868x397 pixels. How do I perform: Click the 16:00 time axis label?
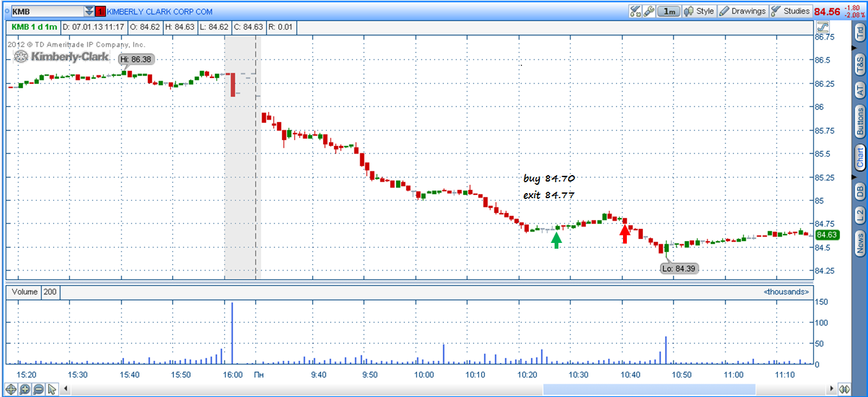click(233, 375)
